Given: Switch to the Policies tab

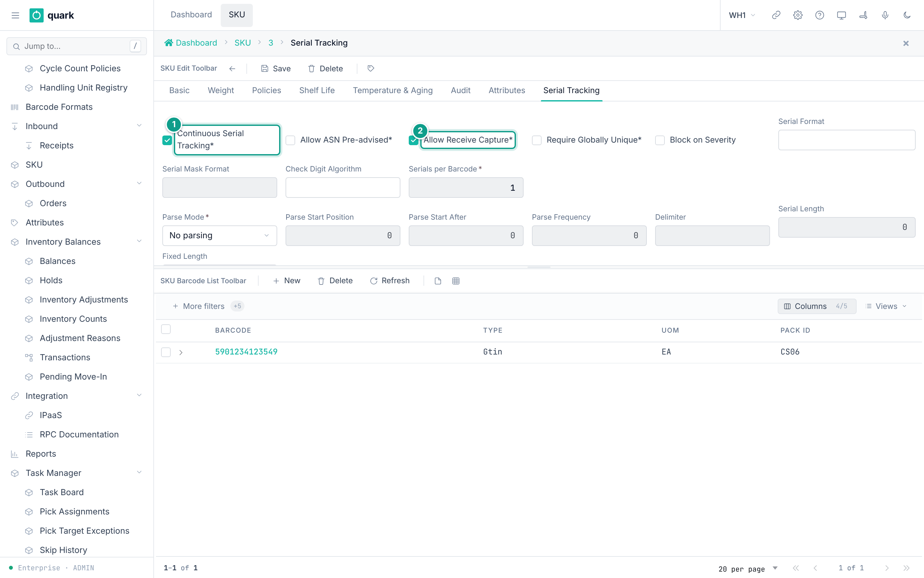Looking at the screenshot, I should point(267,91).
